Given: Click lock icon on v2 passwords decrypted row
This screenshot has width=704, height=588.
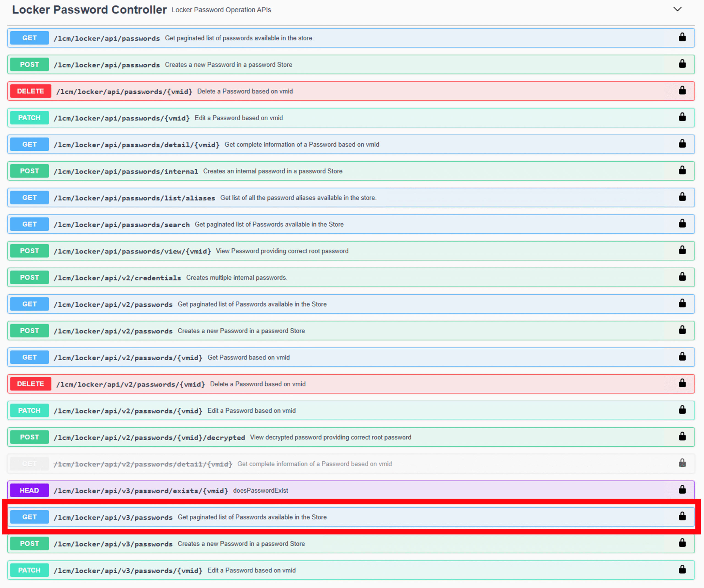Looking at the screenshot, I should tap(682, 437).
